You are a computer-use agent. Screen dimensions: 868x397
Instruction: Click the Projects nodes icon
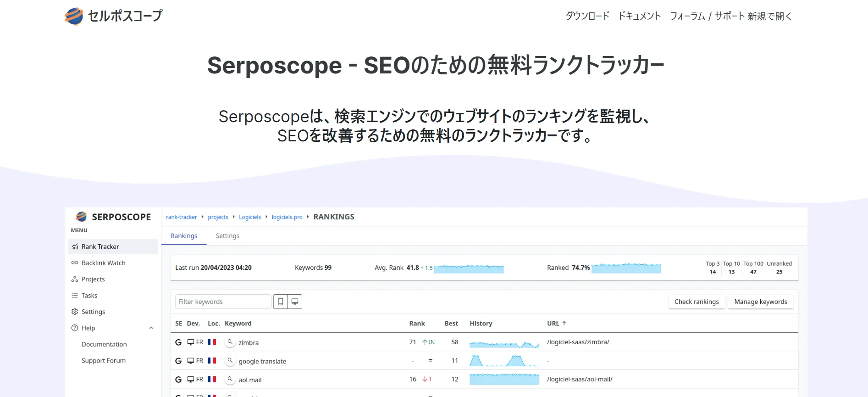(75, 279)
